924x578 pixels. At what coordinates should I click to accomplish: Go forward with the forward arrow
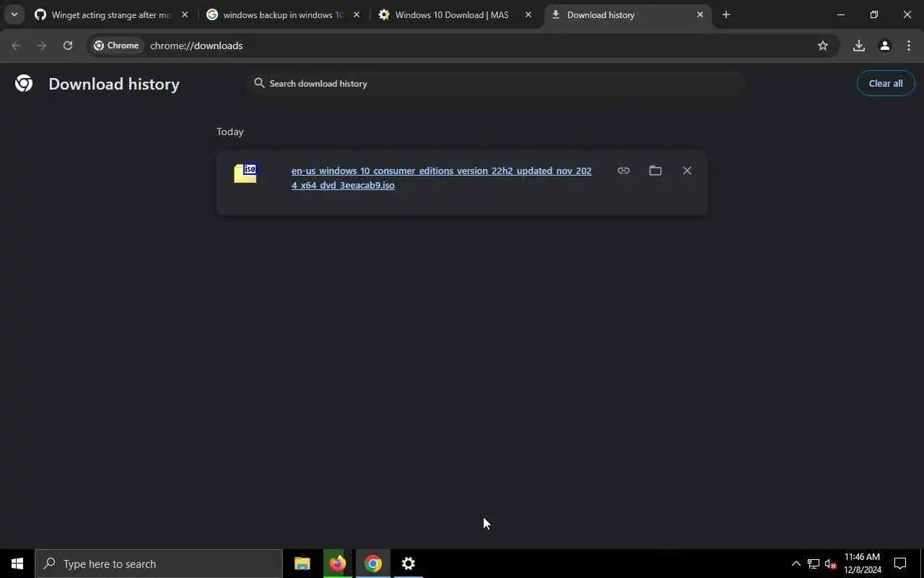[42, 46]
